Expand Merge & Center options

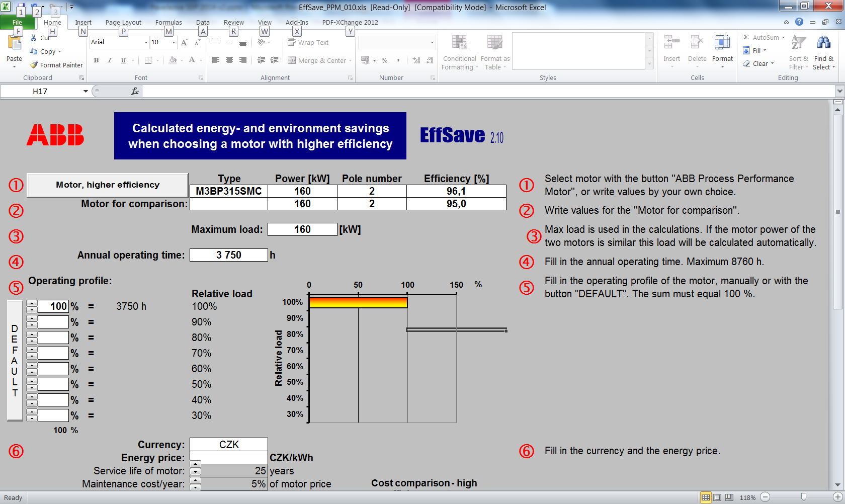coord(351,61)
